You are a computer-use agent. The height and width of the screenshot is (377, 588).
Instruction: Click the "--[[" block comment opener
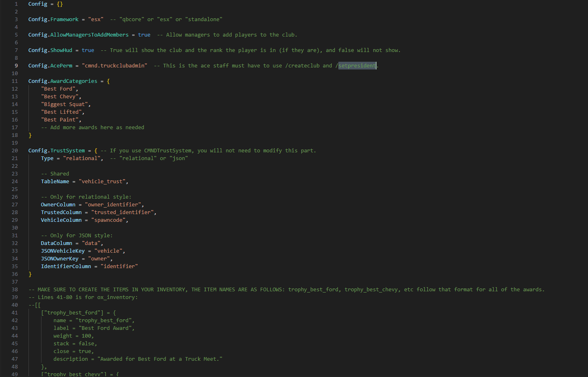click(35, 305)
